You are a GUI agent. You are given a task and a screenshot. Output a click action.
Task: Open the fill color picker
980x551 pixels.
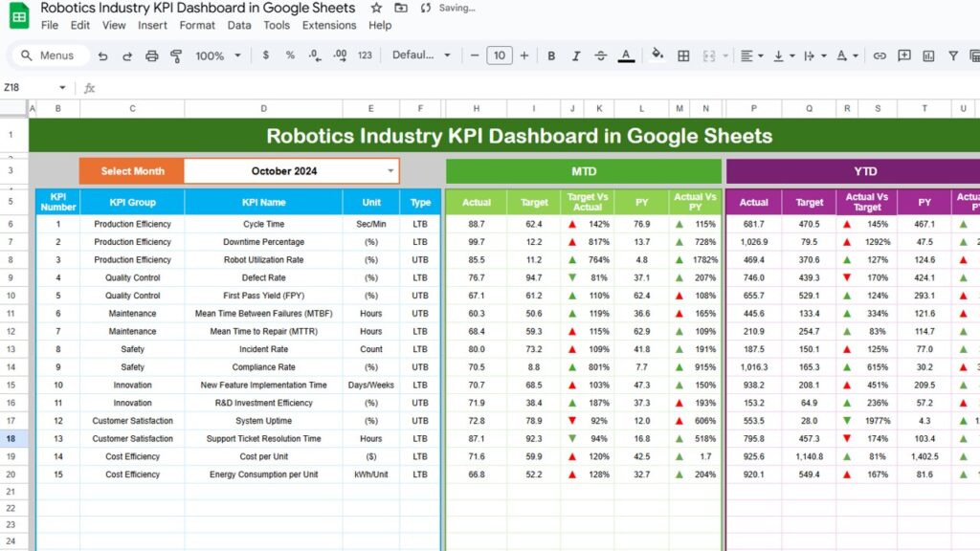pos(657,55)
